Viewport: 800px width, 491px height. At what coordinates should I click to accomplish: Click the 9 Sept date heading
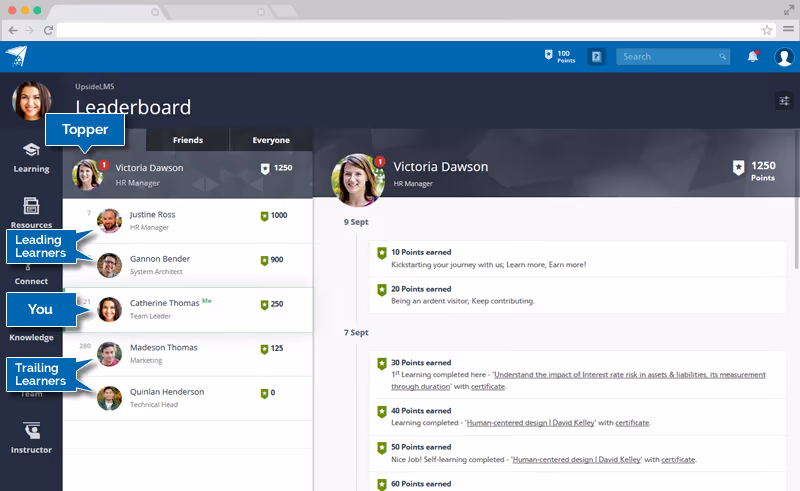pyautogui.click(x=356, y=222)
